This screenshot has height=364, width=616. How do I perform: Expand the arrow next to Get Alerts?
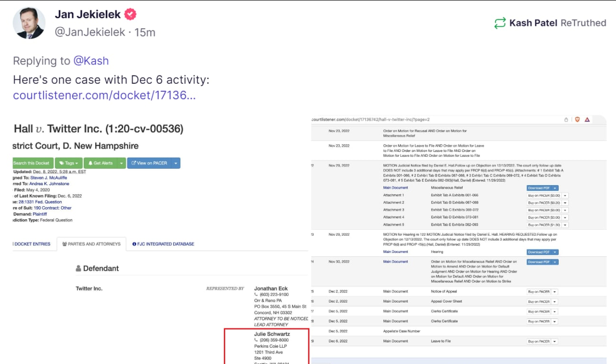tap(121, 163)
